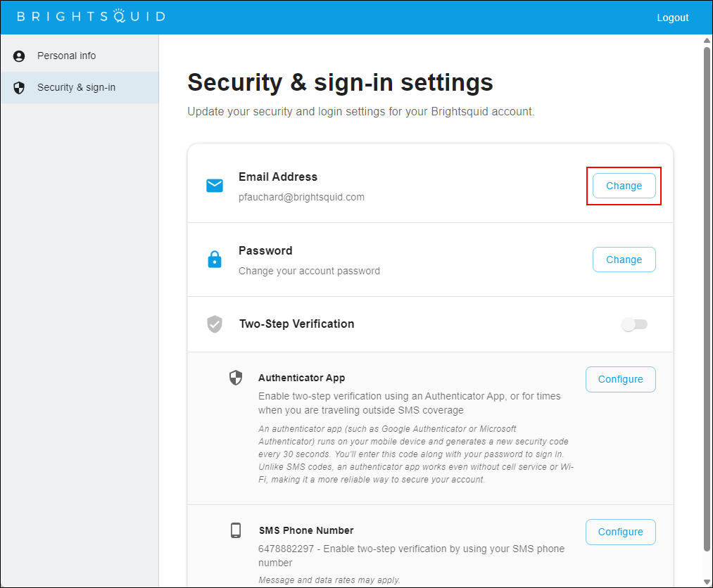Screen dimensions: 713x588
Task: Click the vertical scrollbar thumb
Action: tap(707, 298)
